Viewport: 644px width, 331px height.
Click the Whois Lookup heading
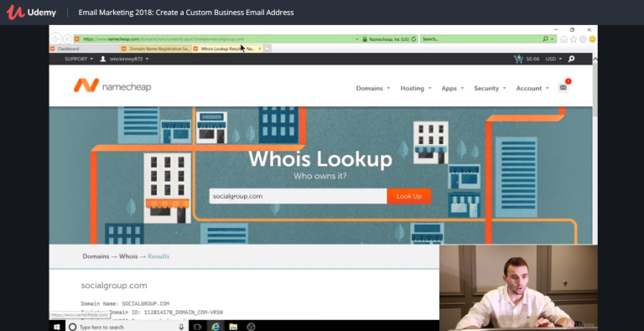[320, 159]
